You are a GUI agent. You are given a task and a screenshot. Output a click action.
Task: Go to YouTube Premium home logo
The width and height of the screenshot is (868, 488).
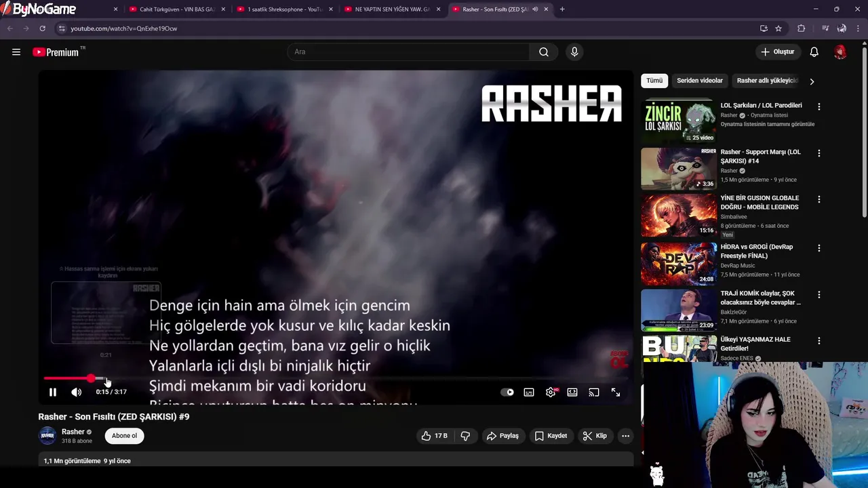coord(56,52)
